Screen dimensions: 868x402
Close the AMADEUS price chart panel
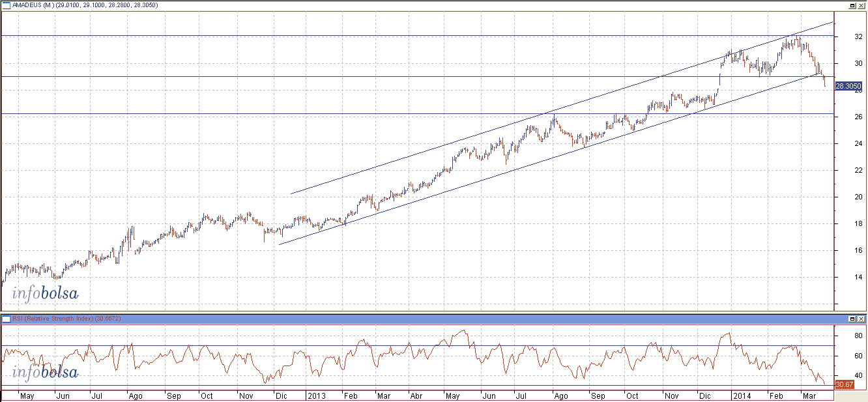tap(861, 5)
